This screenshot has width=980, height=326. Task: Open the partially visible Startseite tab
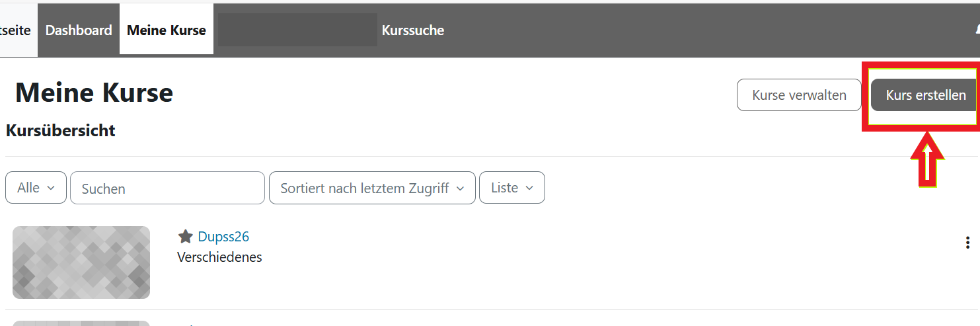click(x=15, y=30)
